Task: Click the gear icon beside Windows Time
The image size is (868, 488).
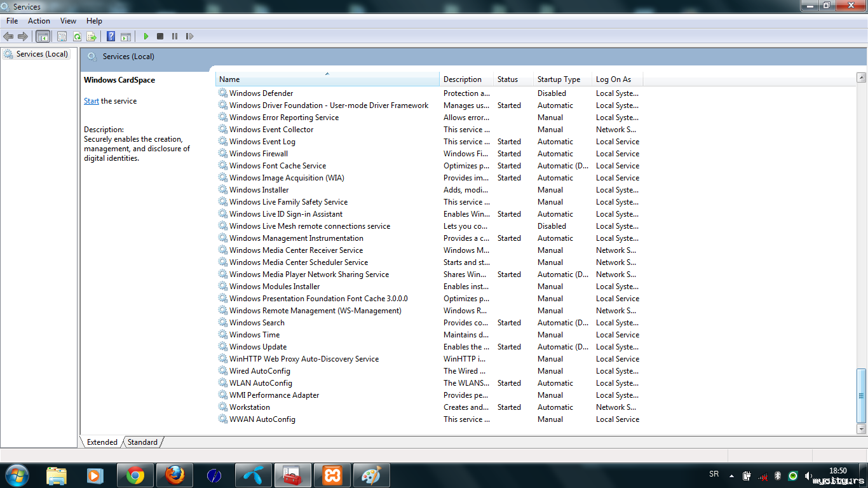Action: pos(223,335)
